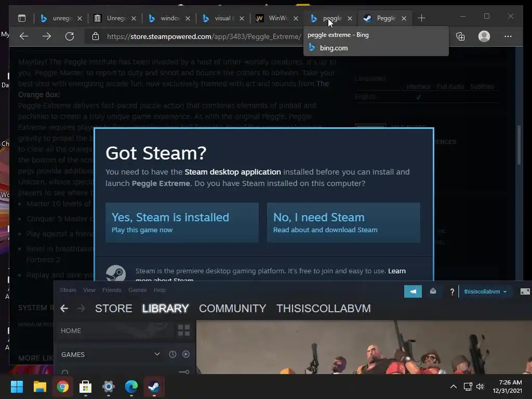Open LIBRARY section in Steam
The image size is (532, 399).
click(165, 309)
